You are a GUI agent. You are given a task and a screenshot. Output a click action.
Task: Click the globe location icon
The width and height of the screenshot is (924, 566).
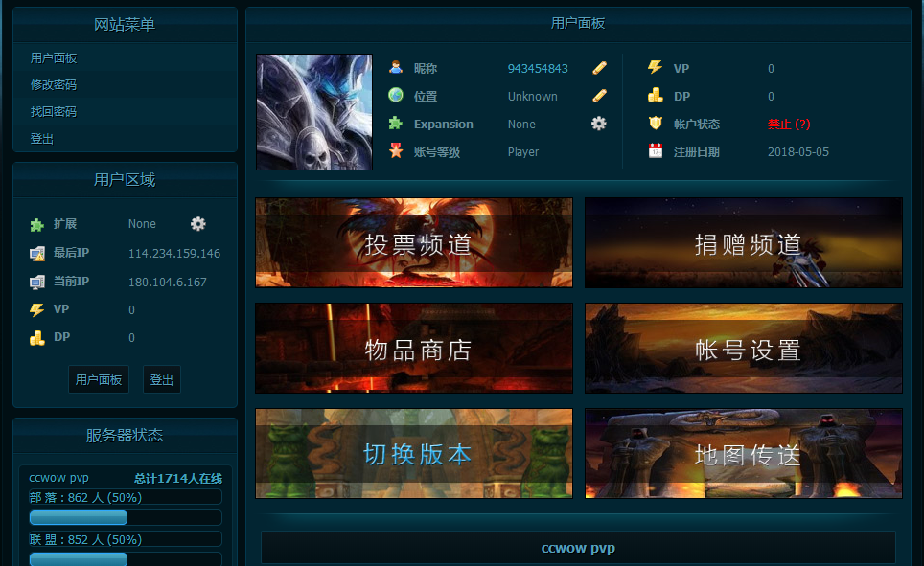(x=396, y=96)
